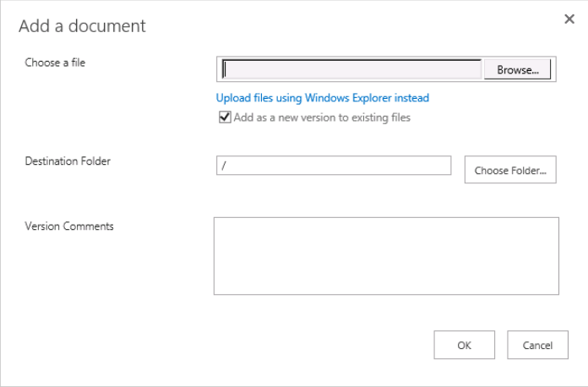Click inside the Destination Folder field
Image resolution: width=588 pixels, height=387 pixels.
[334, 166]
